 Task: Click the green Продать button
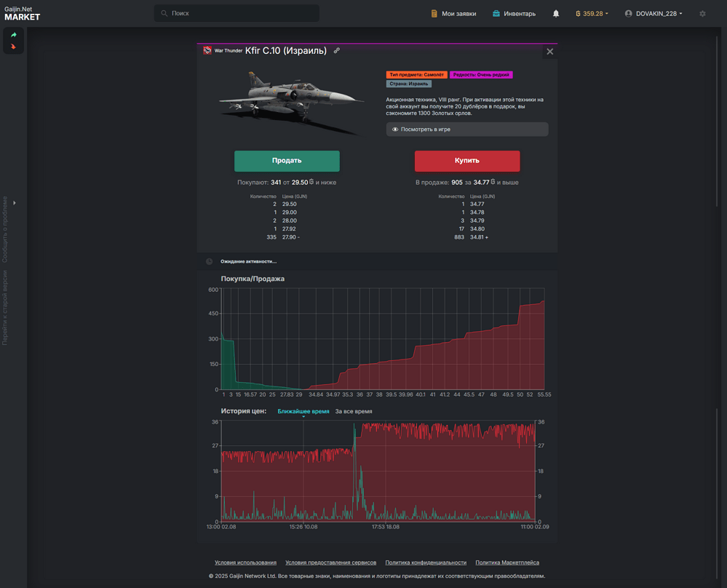pyautogui.click(x=287, y=161)
